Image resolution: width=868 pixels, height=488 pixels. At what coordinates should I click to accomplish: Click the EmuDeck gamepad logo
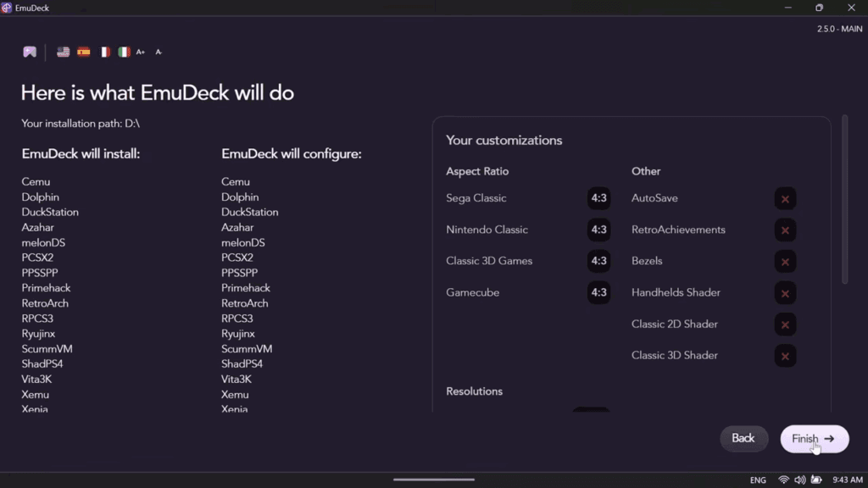29,52
